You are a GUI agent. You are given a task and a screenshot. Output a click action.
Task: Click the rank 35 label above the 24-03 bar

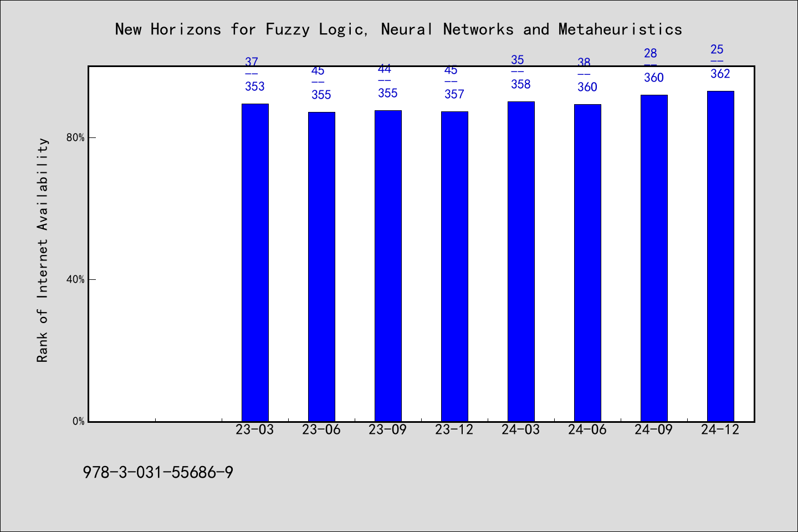[x=518, y=60]
